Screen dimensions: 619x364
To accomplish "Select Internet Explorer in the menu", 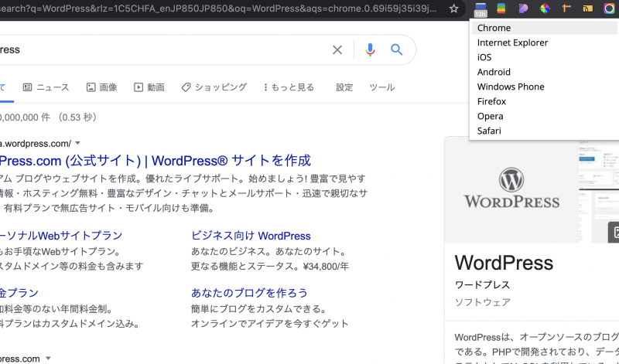I will click(544, 43).
